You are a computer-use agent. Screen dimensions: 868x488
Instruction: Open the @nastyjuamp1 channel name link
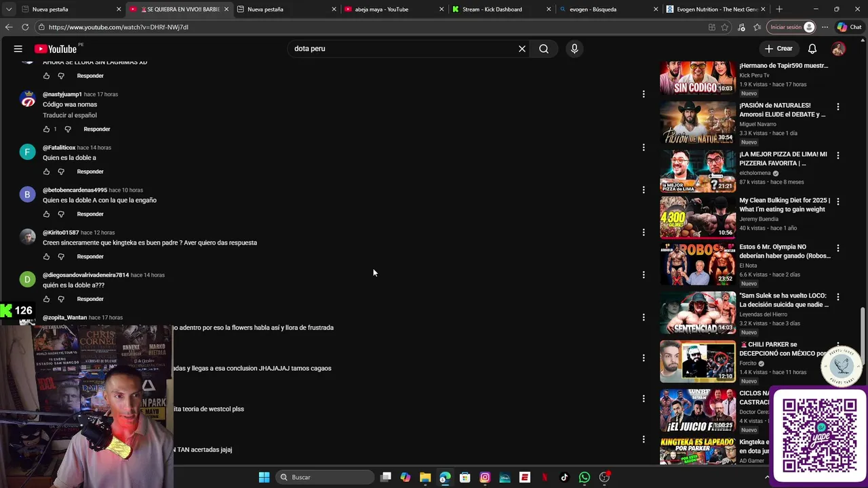pos(62,94)
